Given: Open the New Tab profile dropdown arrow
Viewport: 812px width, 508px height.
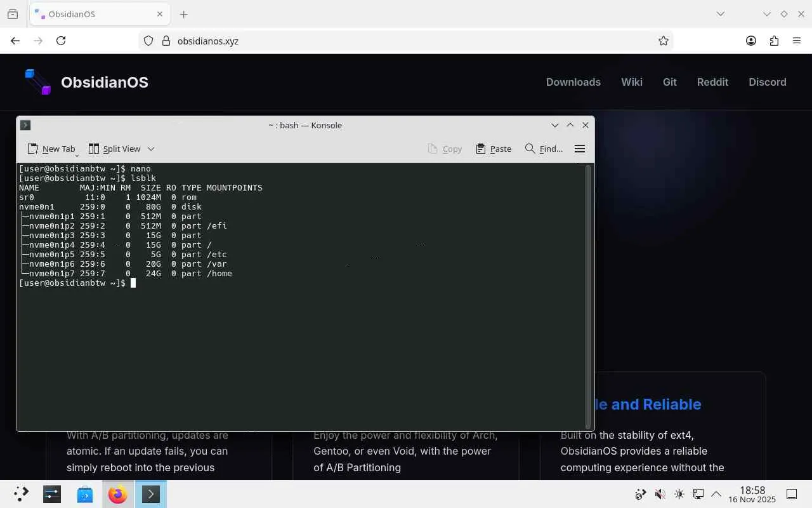Looking at the screenshot, I should pyautogui.click(x=77, y=154).
